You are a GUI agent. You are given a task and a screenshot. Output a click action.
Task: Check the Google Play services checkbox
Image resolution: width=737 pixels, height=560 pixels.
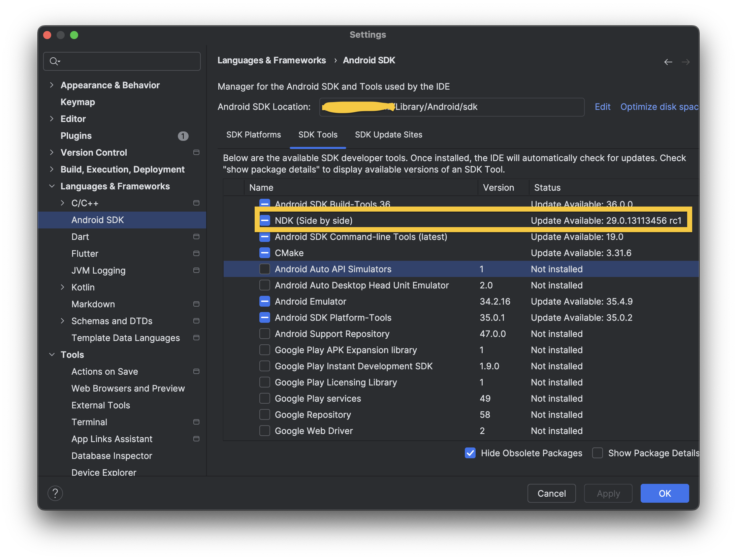click(x=265, y=398)
